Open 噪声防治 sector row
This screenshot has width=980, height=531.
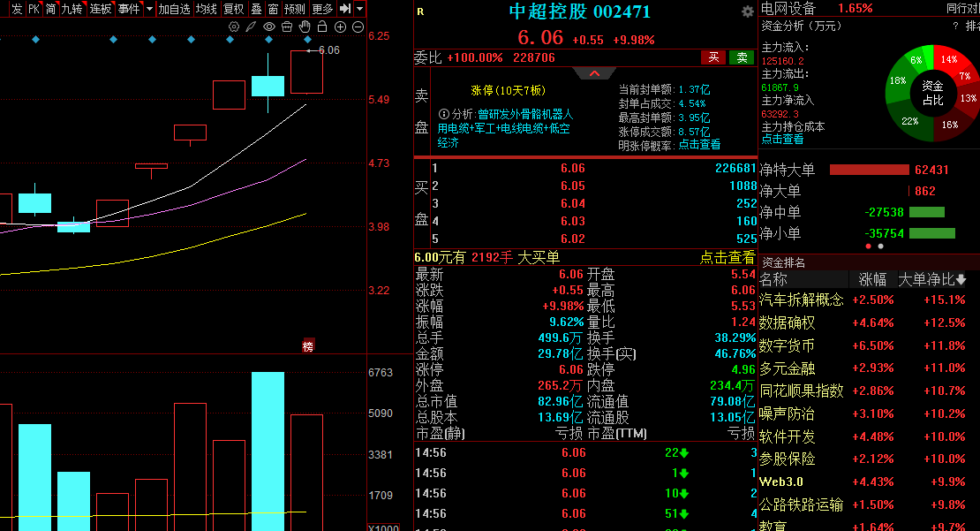(x=869, y=413)
